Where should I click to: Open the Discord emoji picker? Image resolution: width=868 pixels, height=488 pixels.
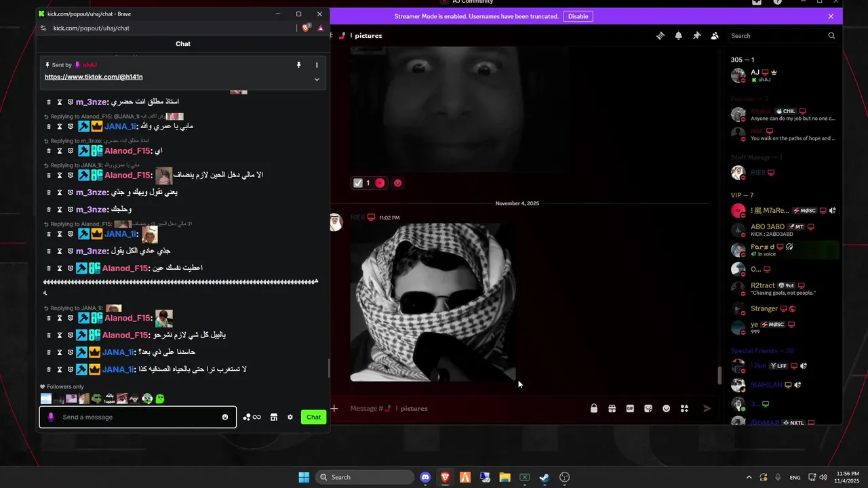tap(667, 409)
